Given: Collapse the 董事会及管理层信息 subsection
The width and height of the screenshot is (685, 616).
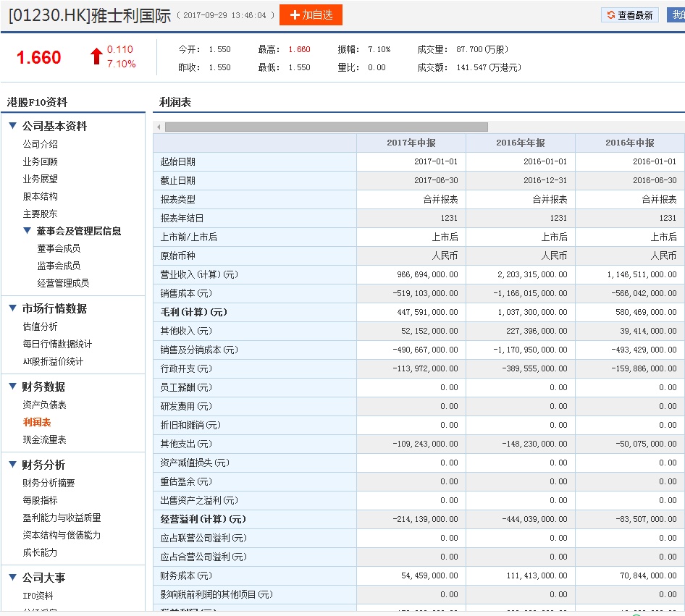Looking at the screenshot, I should pyautogui.click(x=27, y=230).
